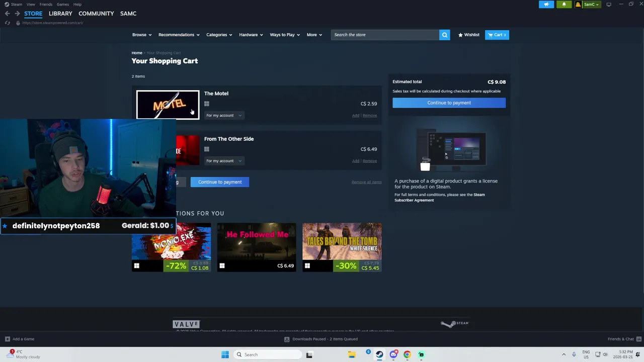Remove From The Other Side from cart

(370, 161)
